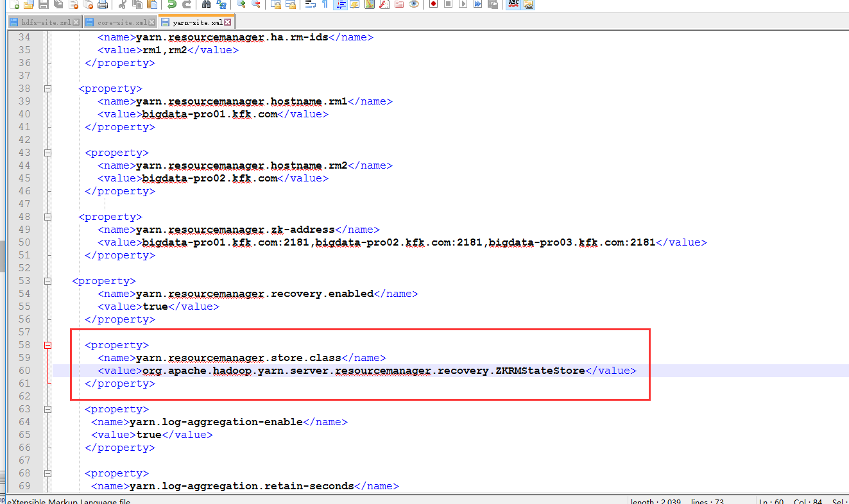The image size is (849, 504).
Task: Click the New file toolbar icon
Action: point(14,4)
